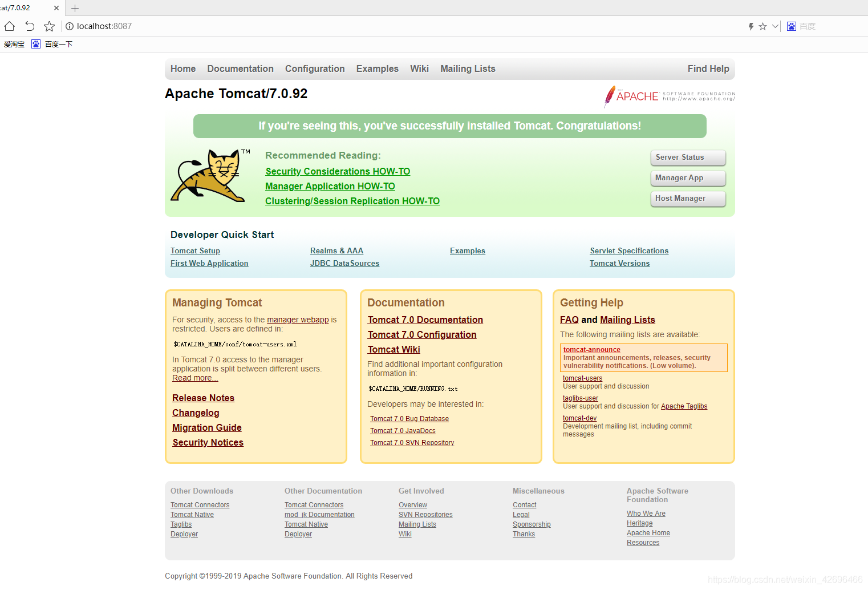Open the Documentation navigation item
Screen dimensions: 868x590
241,68
